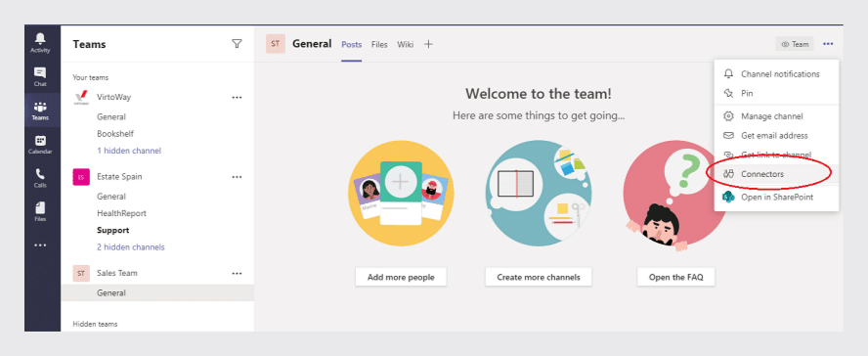
Task: Click the Your teams label
Action: tap(91, 77)
